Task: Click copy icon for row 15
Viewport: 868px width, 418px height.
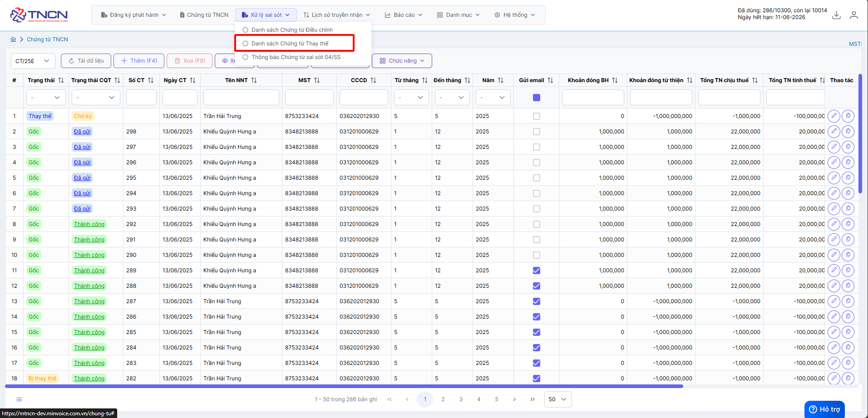Action: click(x=848, y=332)
